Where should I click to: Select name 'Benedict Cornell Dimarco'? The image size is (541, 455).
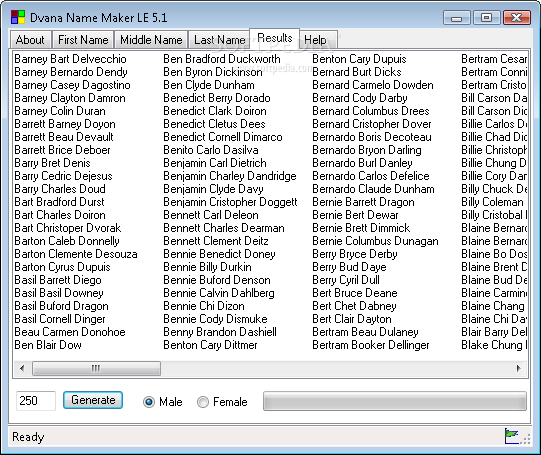pyautogui.click(x=223, y=137)
